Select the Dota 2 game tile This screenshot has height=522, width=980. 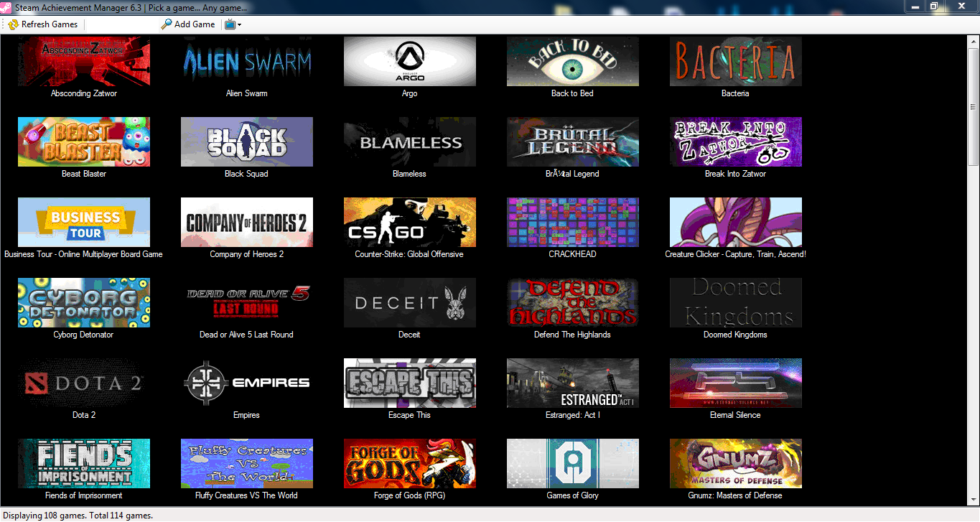(x=83, y=383)
